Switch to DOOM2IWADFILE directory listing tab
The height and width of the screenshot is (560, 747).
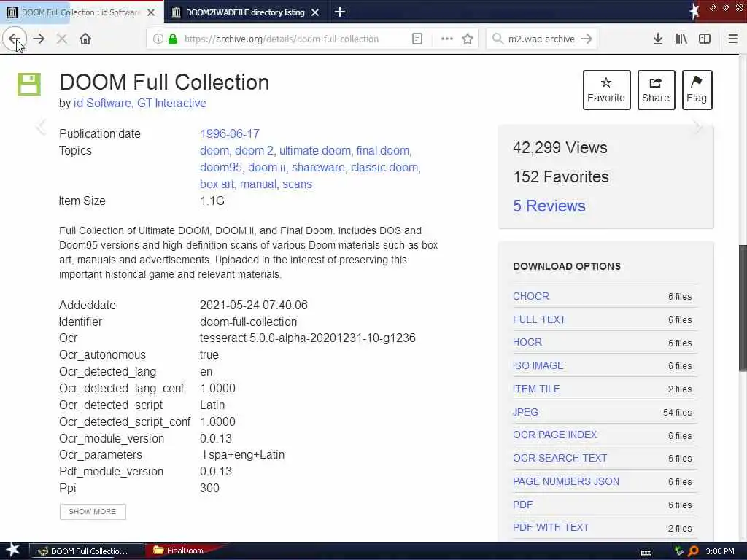coord(246,12)
